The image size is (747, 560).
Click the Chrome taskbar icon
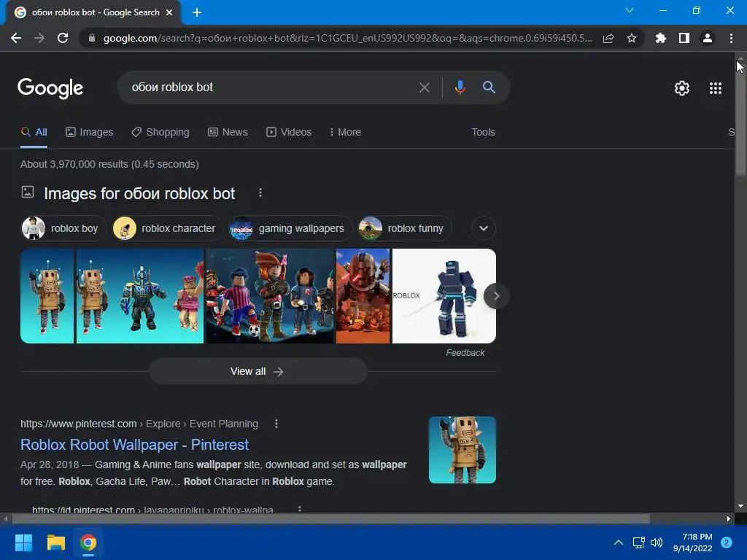pyautogui.click(x=88, y=542)
